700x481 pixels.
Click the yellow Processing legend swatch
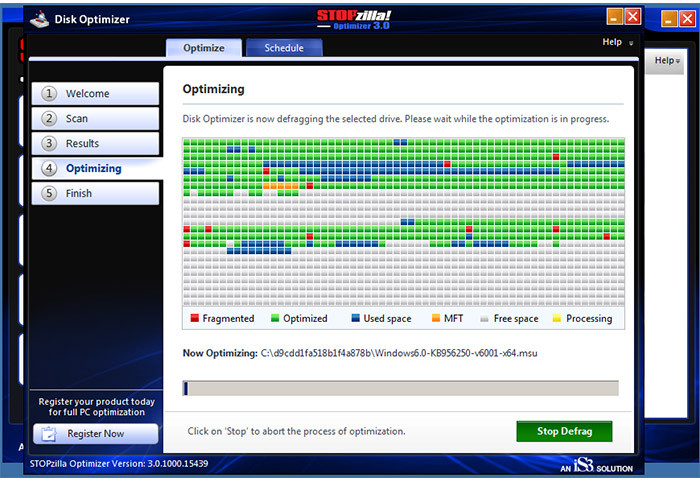point(557,318)
